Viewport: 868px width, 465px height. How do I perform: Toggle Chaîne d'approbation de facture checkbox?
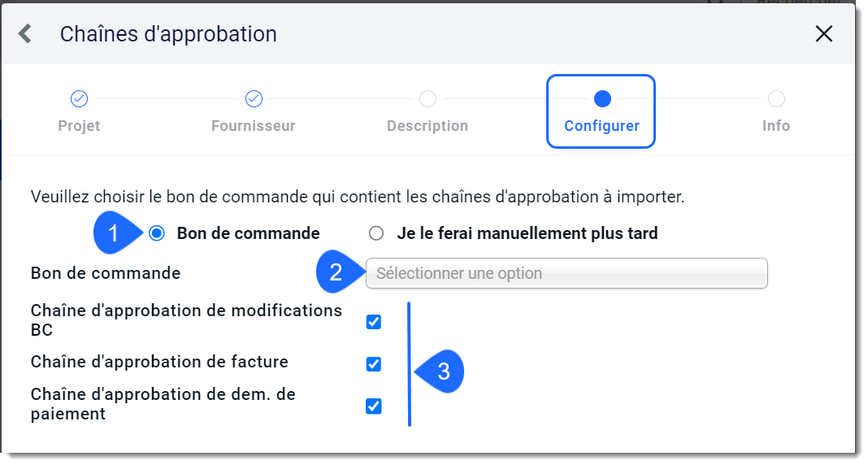374,363
